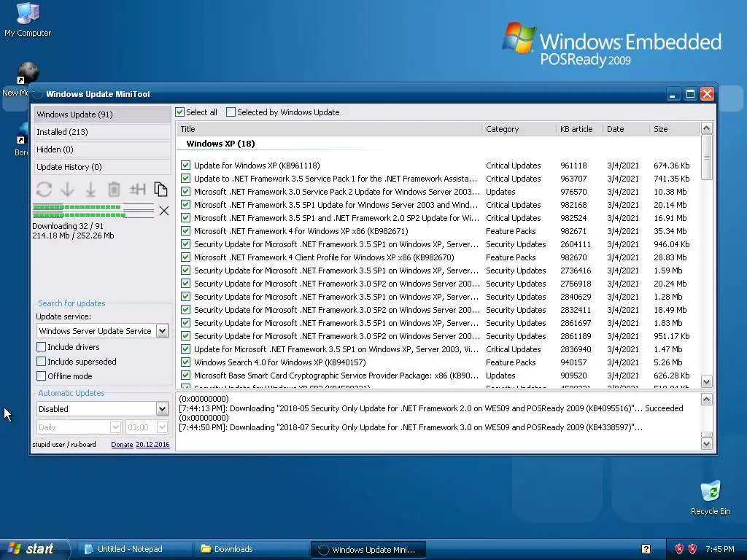Click the install updates icon

(x=90, y=189)
